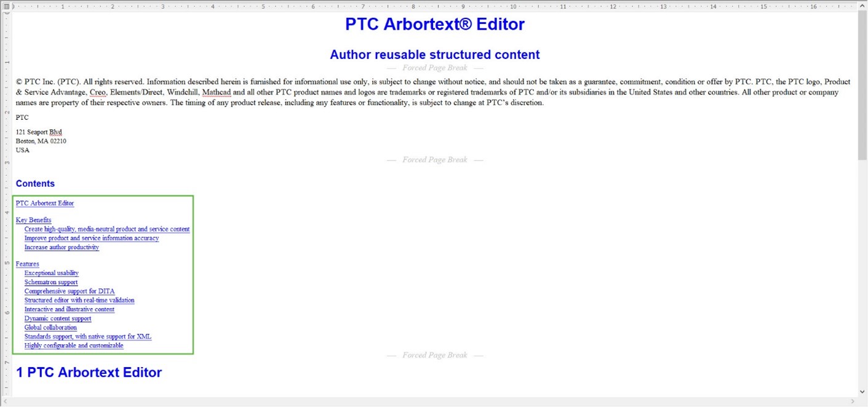This screenshot has height=407, width=868.
Task: Place cursor in Boston, MA 02210 line
Action: (x=41, y=141)
